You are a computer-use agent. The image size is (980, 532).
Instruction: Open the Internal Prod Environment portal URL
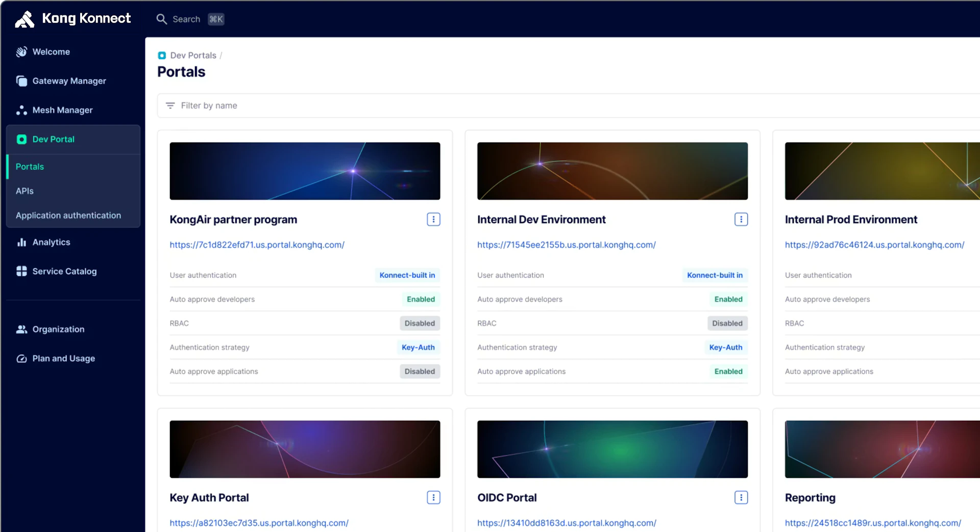(x=874, y=245)
